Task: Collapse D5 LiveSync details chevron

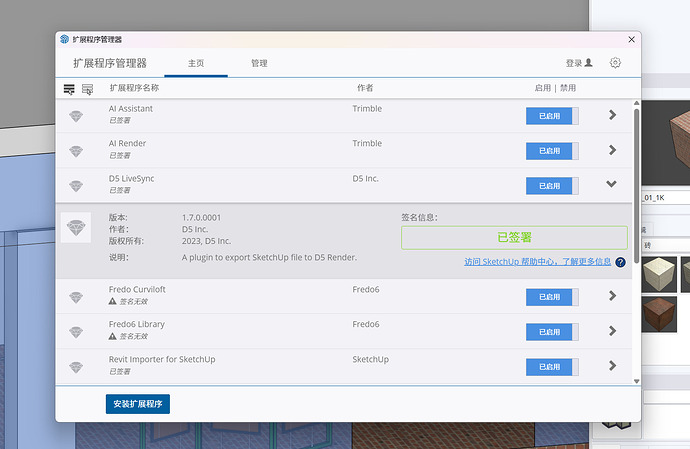Action: (x=611, y=184)
